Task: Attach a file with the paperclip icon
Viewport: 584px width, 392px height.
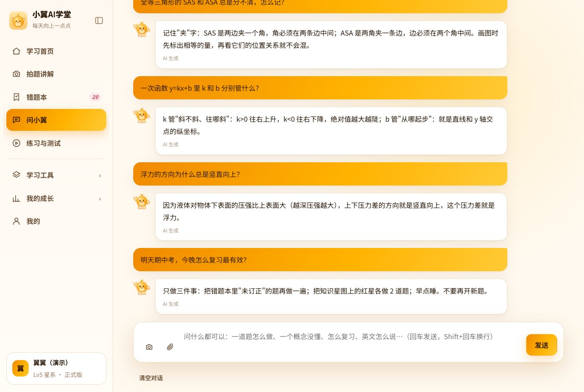Action: 170,347
